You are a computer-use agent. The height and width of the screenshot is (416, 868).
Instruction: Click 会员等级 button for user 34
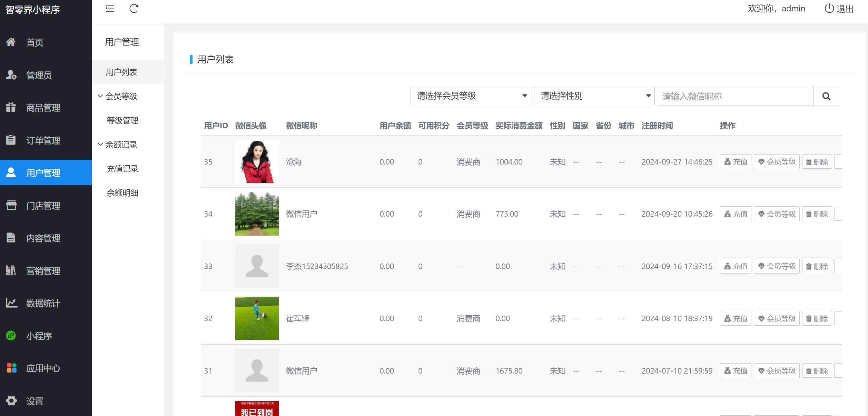[776, 214]
